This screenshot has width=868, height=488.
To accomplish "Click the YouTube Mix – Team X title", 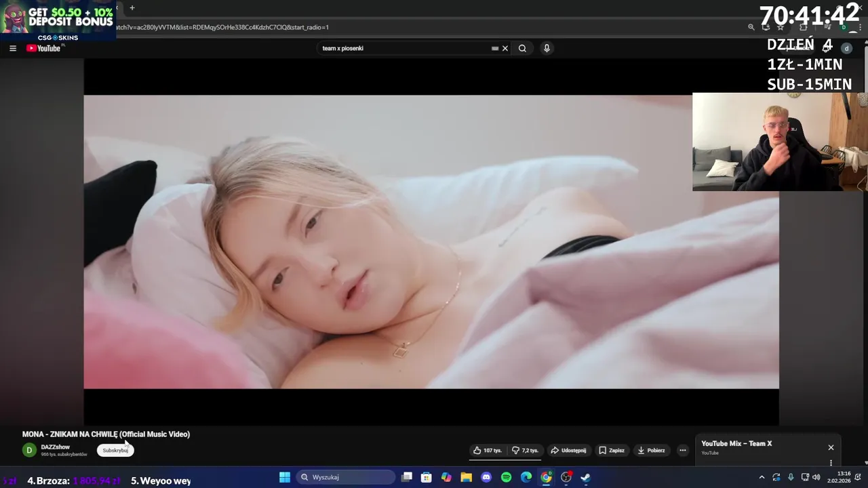I will 736,443.
